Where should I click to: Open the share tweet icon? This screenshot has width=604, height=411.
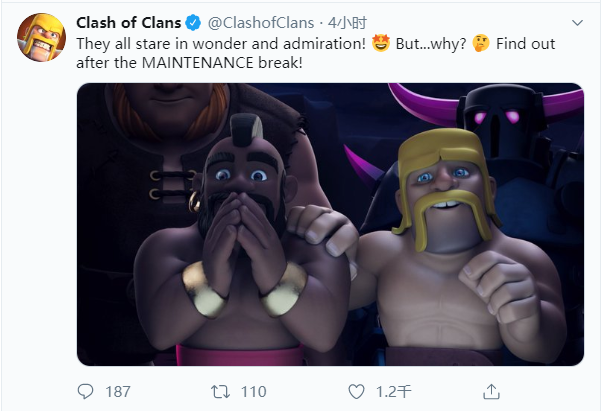point(491,391)
